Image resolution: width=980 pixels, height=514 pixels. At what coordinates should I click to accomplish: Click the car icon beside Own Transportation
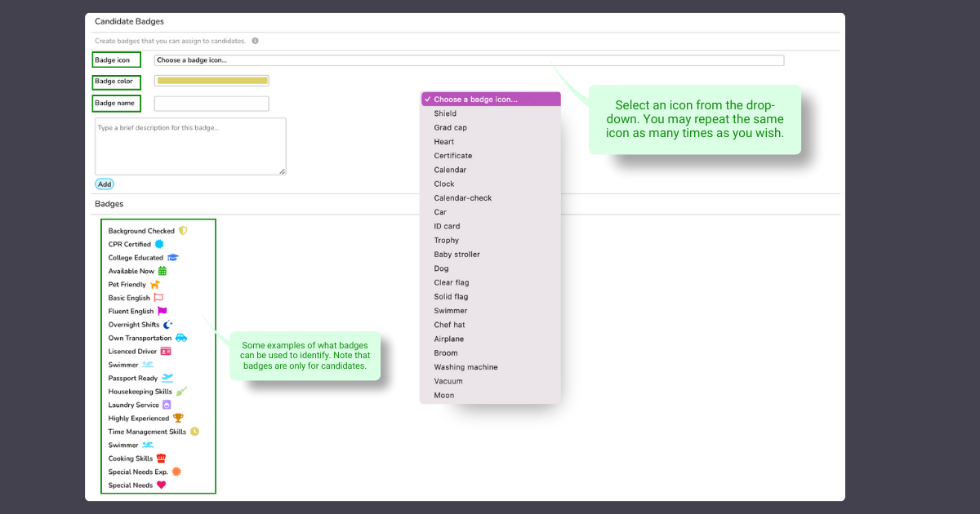[x=181, y=338]
